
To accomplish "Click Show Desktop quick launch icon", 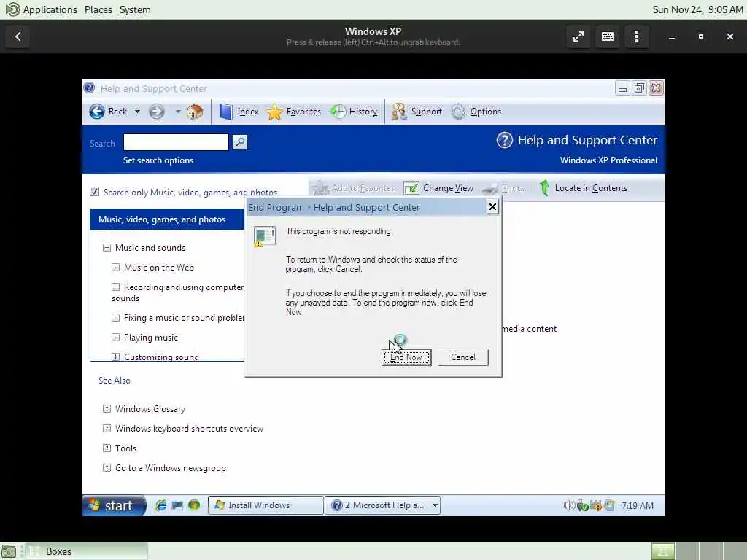I will (177, 505).
